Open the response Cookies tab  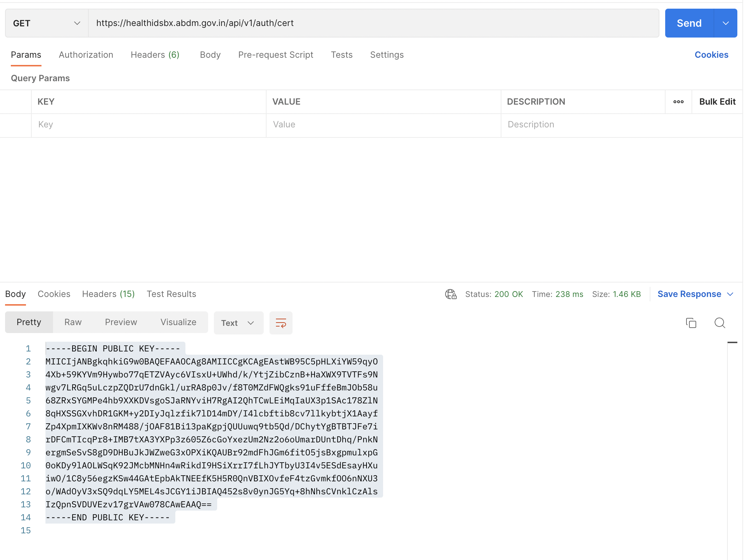click(x=54, y=294)
